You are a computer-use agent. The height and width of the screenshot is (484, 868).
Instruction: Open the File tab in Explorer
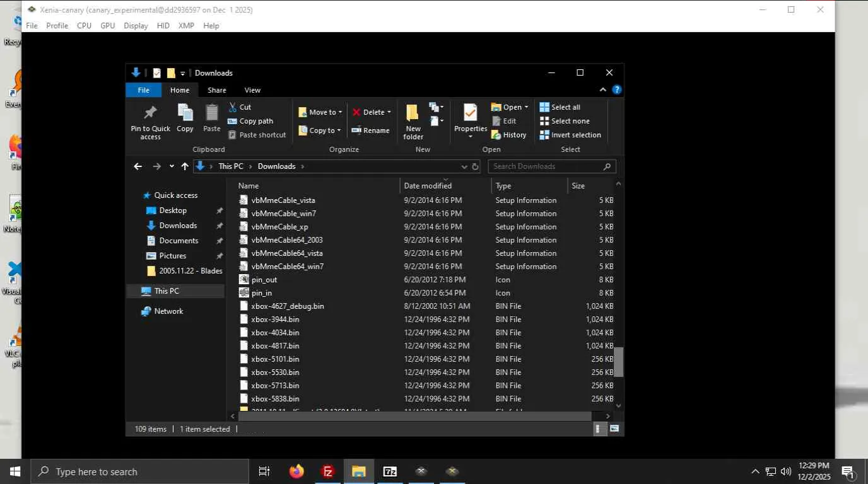[x=144, y=90]
